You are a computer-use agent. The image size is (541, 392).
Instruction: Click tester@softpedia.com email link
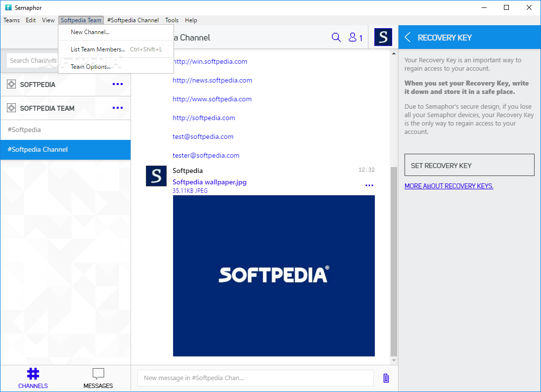click(x=206, y=156)
